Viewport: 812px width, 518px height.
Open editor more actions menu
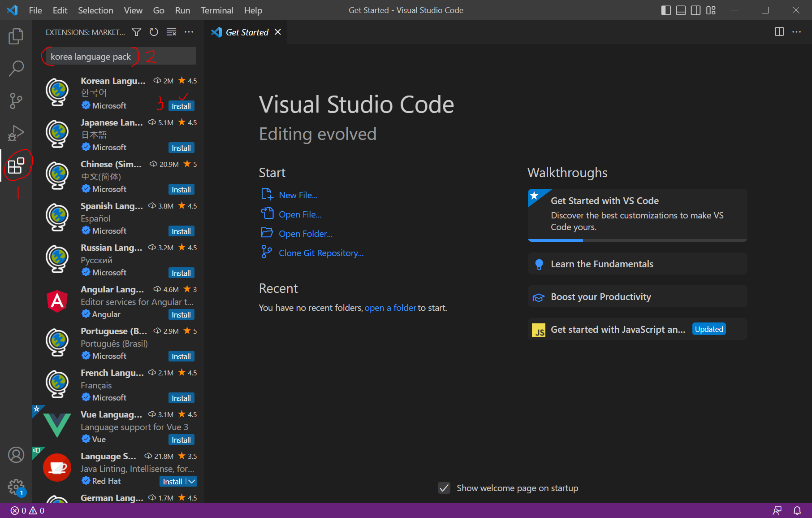796,32
